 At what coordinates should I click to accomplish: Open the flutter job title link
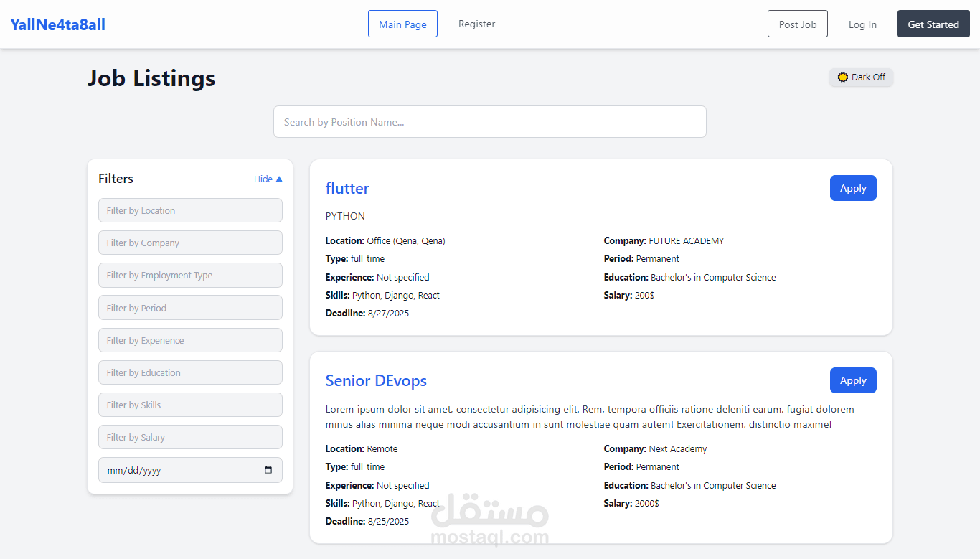point(347,188)
